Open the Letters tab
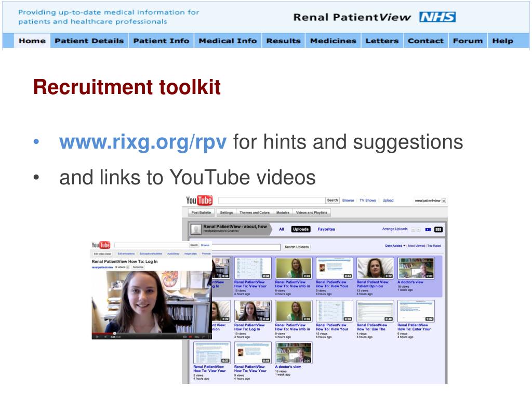532x399 pixels. coord(382,41)
